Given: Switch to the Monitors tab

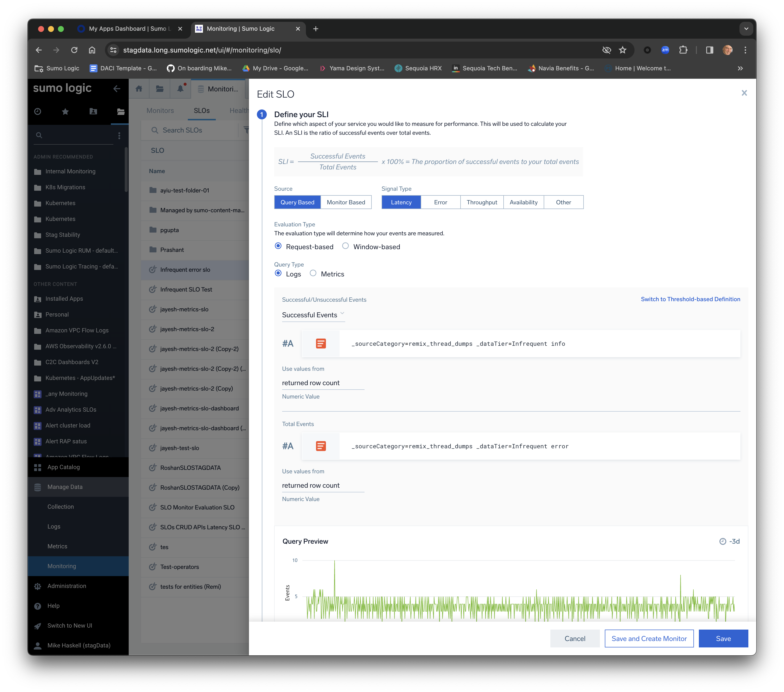Looking at the screenshot, I should pos(160,110).
